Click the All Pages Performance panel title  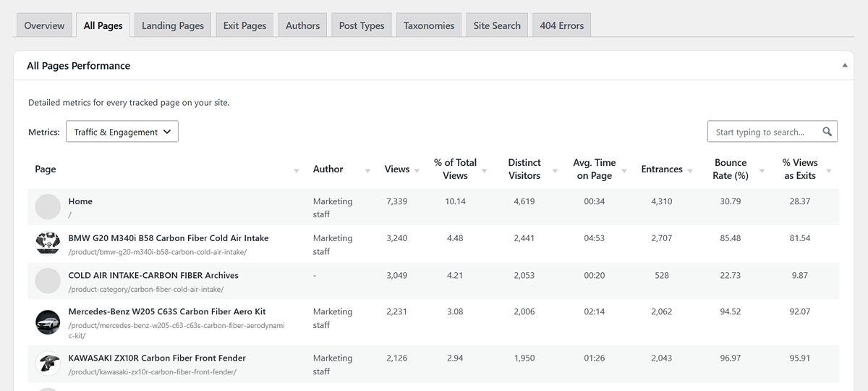coord(78,65)
